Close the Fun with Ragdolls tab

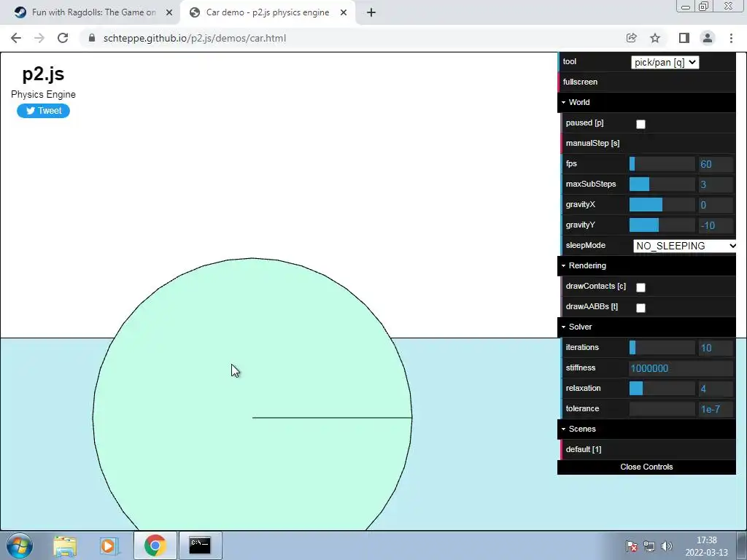tap(169, 12)
